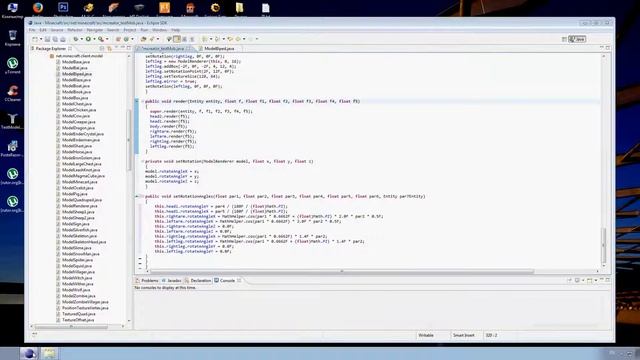Screen dimensions: 640x360
Task: Select the Java perspective button
Action: tap(578, 39)
